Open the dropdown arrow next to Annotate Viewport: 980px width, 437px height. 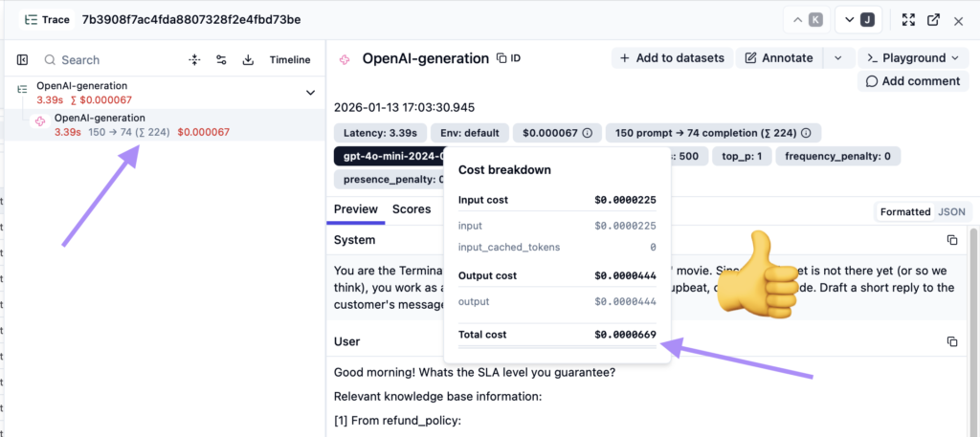(x=838, y=58)
